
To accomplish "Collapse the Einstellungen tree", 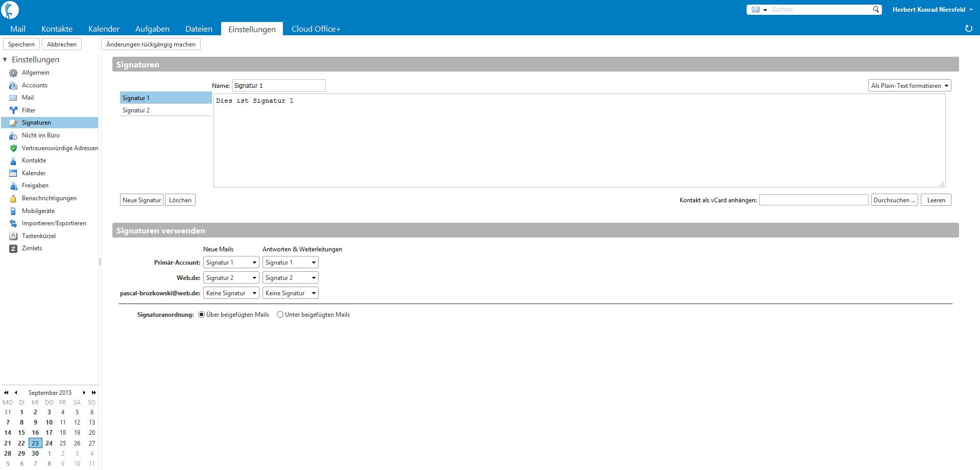I will [x=5, y=60].
